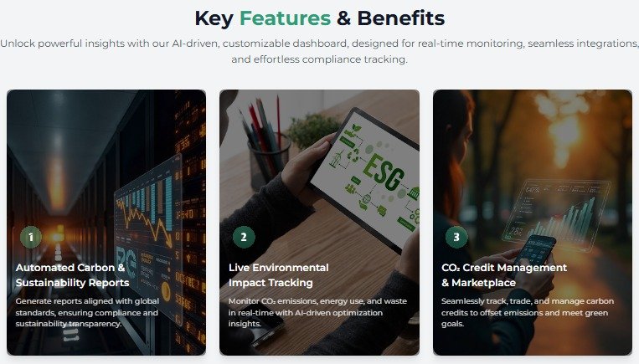Click the number 2 badge icon
639x364 pixels.
pos(244,237)
